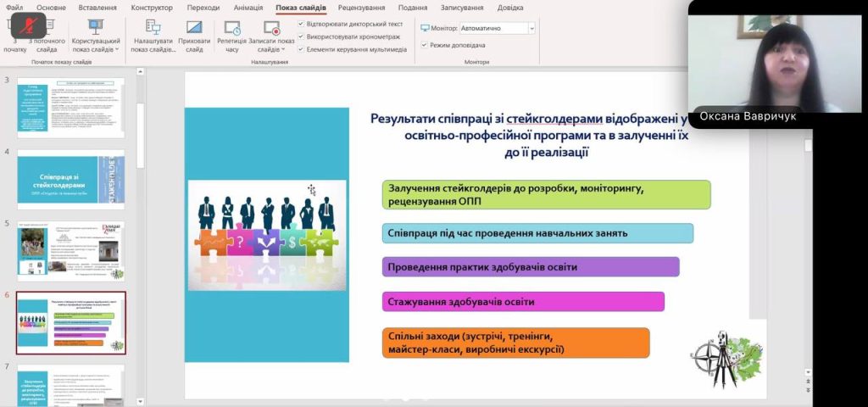Uncheck Елементи керування мультимедіа

click(x=301, y=49)
